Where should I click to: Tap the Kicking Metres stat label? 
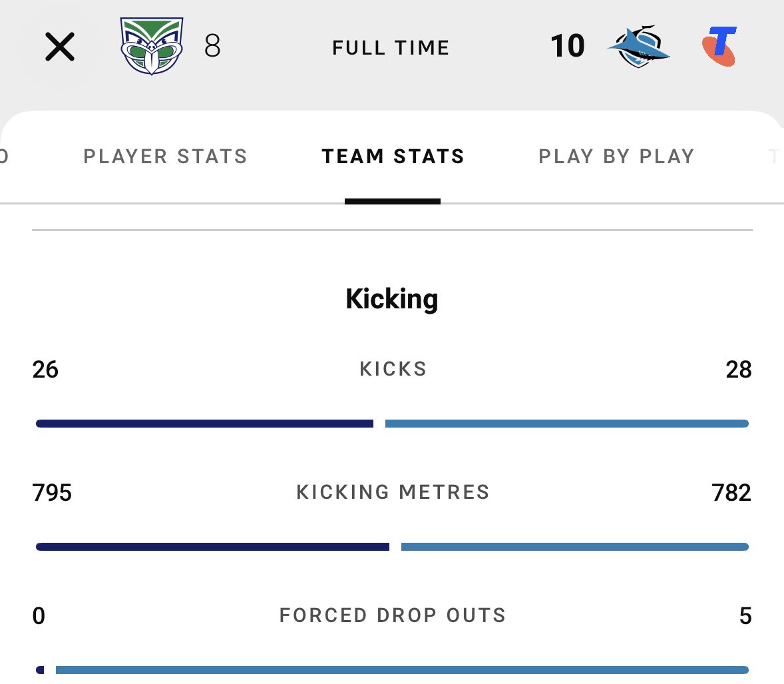393,492
